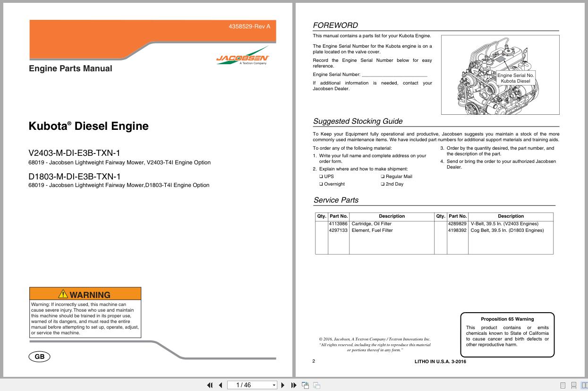Click the Proposition 65 Warning title
Screen dimensions: 588x391
[x=507, y=319]
